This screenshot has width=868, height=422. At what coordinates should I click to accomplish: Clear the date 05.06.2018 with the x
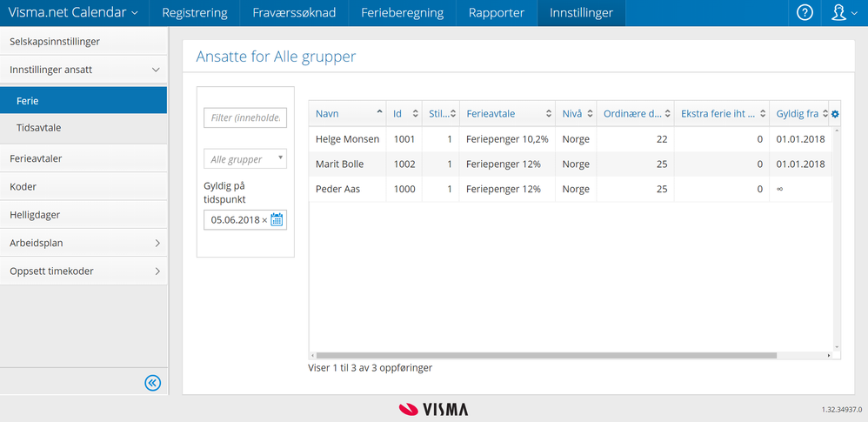[264, 220]
